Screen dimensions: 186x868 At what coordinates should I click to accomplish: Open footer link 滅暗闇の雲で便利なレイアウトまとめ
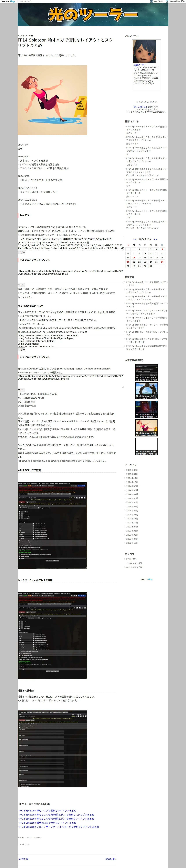click(48, 823)
